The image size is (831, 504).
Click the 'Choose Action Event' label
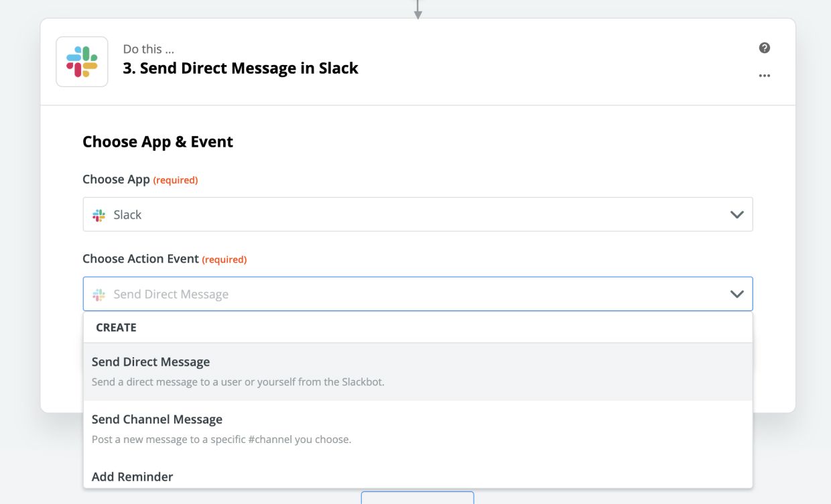pos(141,259)
